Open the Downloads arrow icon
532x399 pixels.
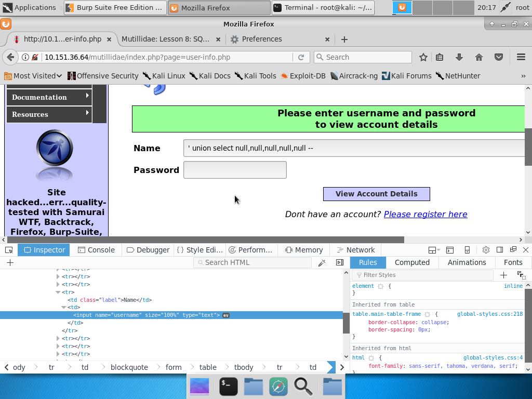click(x=459, y=57)
